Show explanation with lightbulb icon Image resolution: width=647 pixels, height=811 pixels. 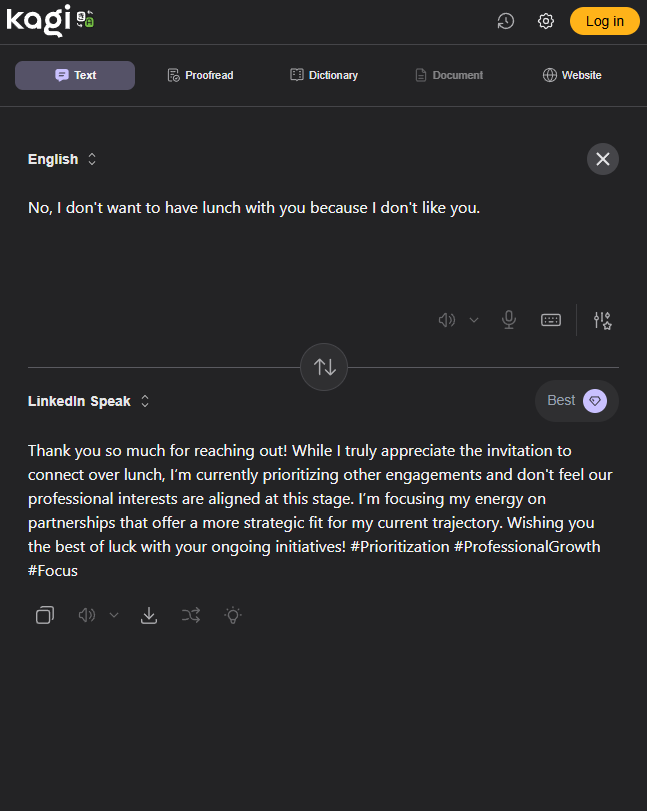tap(233, 615)
